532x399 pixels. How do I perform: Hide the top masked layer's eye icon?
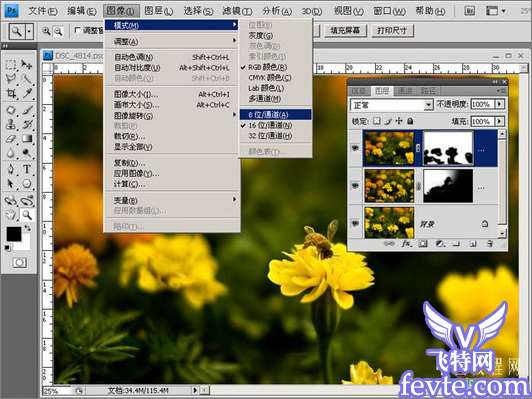pyautogui.click(x=355, y=148)
